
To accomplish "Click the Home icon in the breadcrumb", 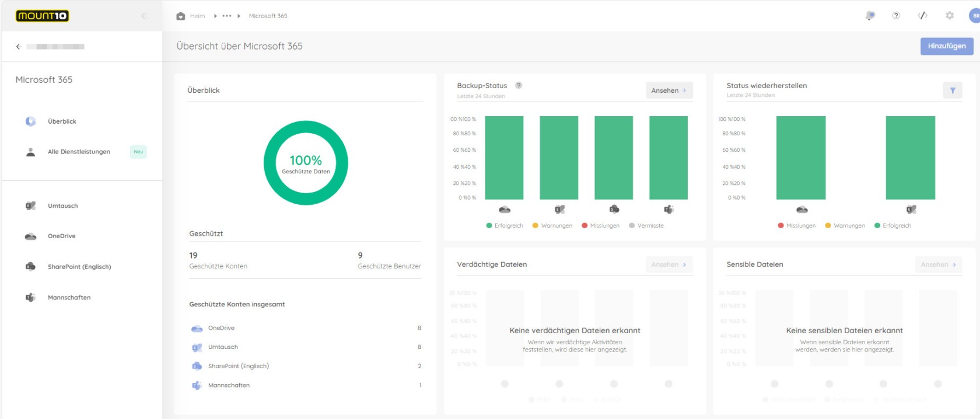I will pos(181,16).
